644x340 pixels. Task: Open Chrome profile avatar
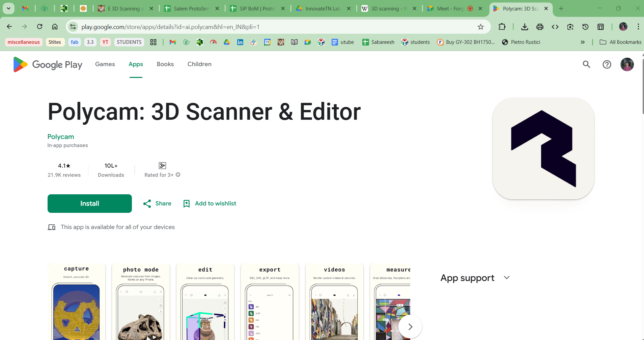point(623,27)
